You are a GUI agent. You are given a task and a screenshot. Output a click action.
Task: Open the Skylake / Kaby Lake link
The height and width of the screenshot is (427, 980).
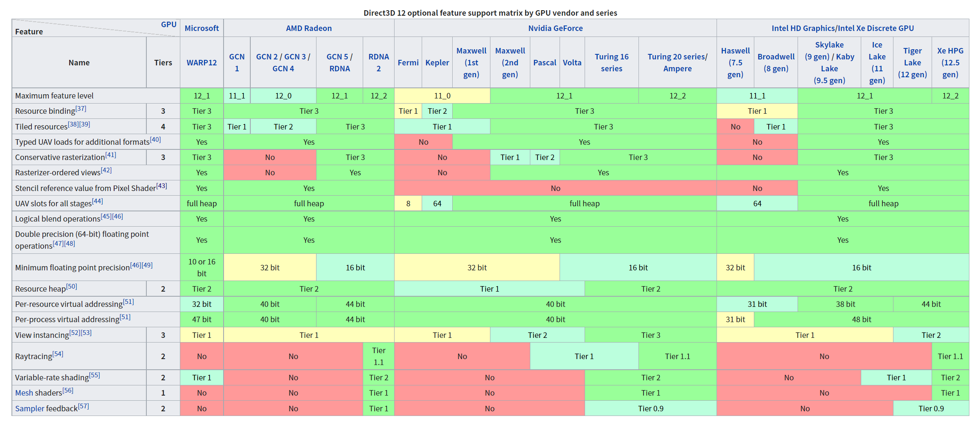(x=829, y=62)
